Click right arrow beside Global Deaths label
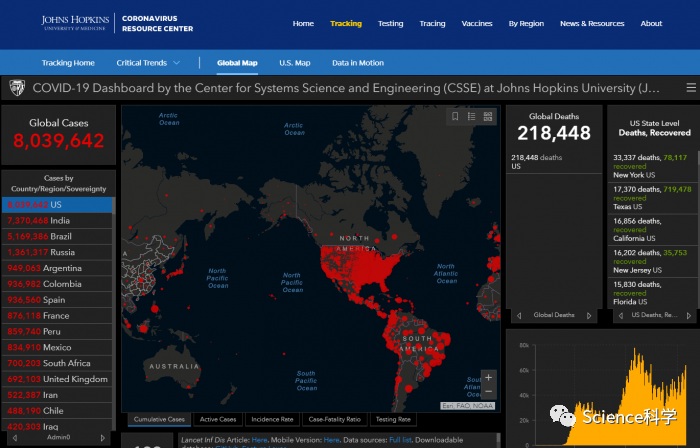Screen dimensions: 700x448 (x=589, y=315)
